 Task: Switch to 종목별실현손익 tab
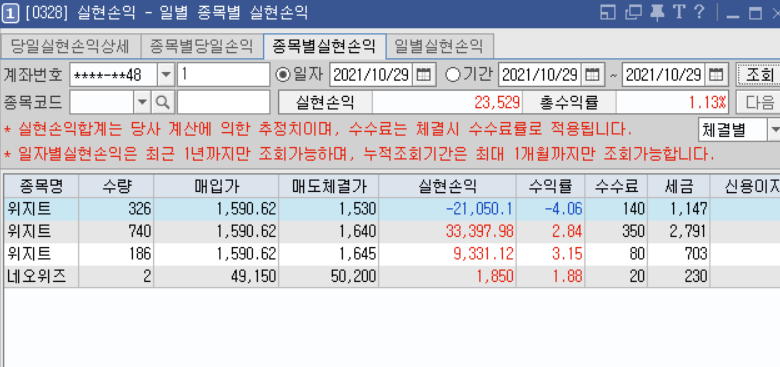pos(324,47)
